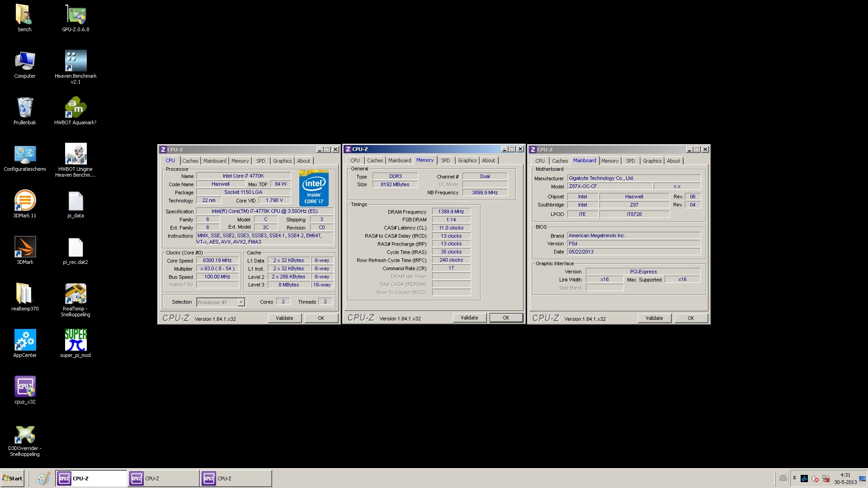Open the cpuz_x32 desktop icon

click(25, 387)
